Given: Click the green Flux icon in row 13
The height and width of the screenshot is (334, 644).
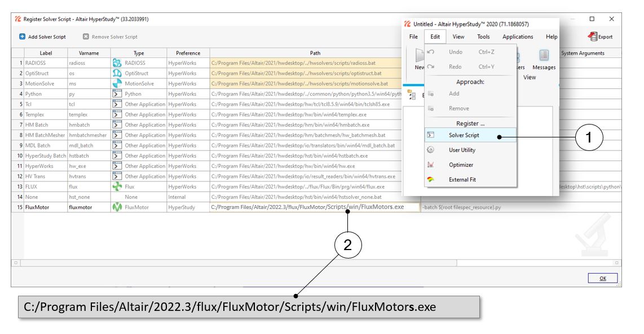Looking at the screenshot, I should tap(117, 186).
